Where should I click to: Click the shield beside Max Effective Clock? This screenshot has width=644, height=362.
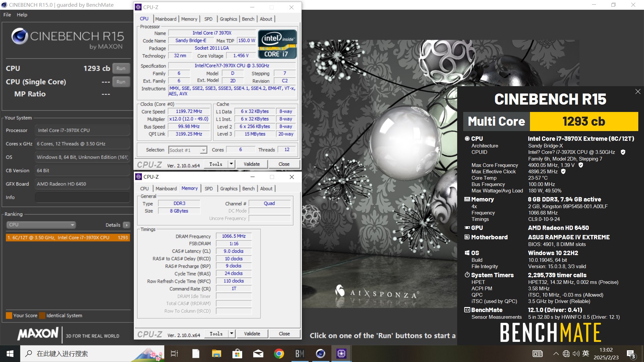[x=563, y=171]
